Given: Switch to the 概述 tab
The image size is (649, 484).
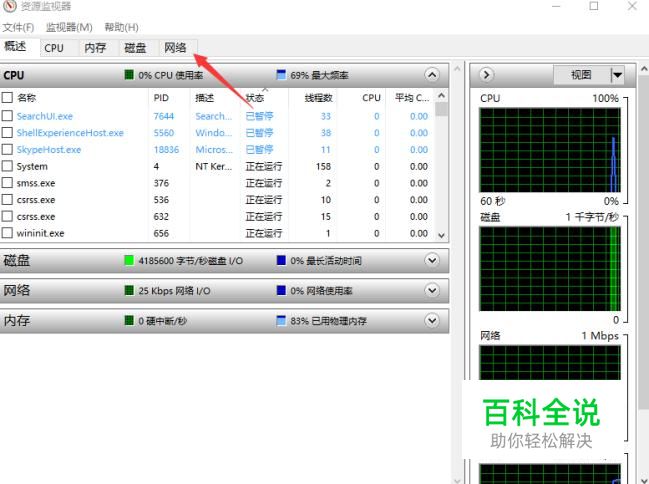Looking at the screenshot, I should click(15, 46).
